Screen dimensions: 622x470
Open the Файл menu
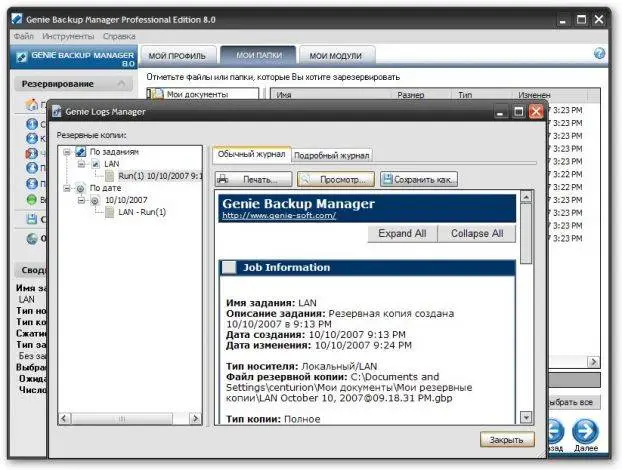point(23,36)
